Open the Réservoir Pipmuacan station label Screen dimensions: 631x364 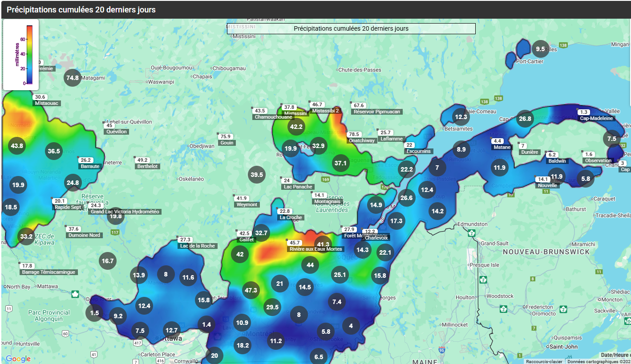click(x=376, y=112)
